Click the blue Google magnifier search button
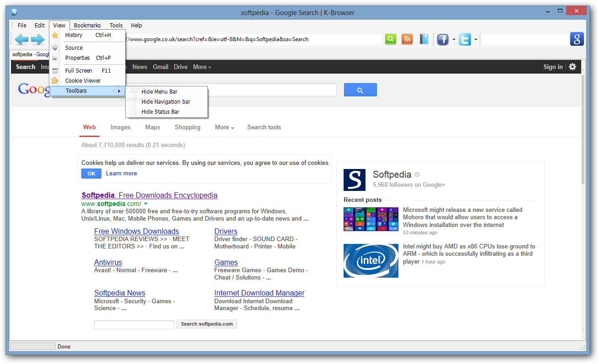This screenshot has height=364, width=599. click(x=360, y=90)
